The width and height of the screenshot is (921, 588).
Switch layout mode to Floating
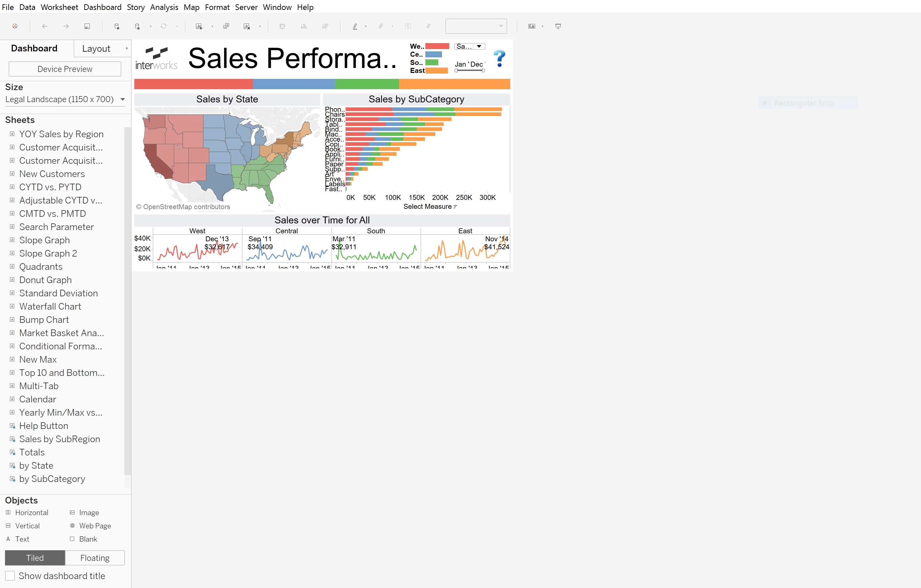(x=94, y=558)
